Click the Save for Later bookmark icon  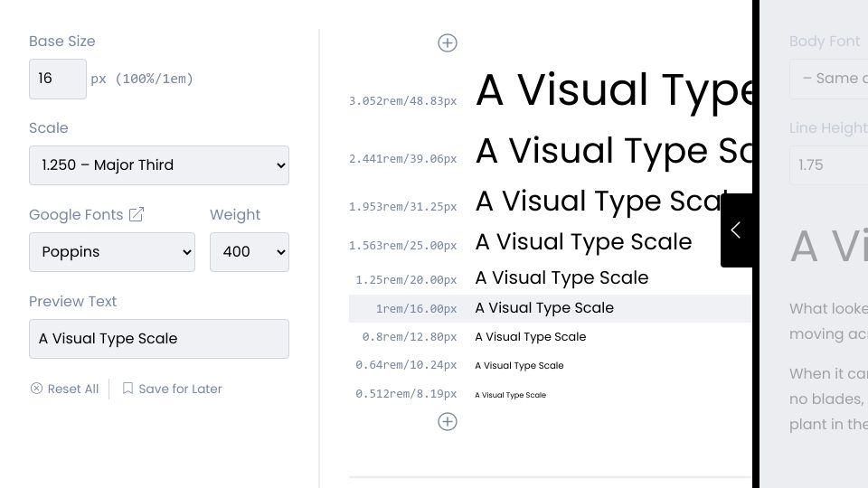pyautogui.click(x=127, y=389)
